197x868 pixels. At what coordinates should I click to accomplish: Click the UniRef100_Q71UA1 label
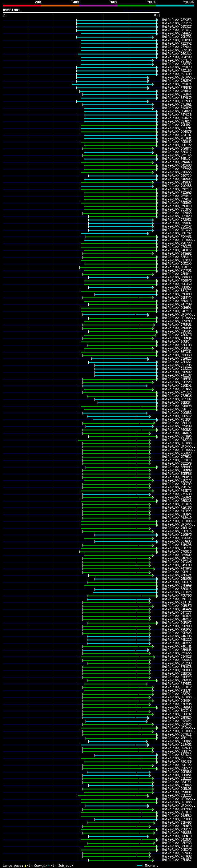[177, 104]
